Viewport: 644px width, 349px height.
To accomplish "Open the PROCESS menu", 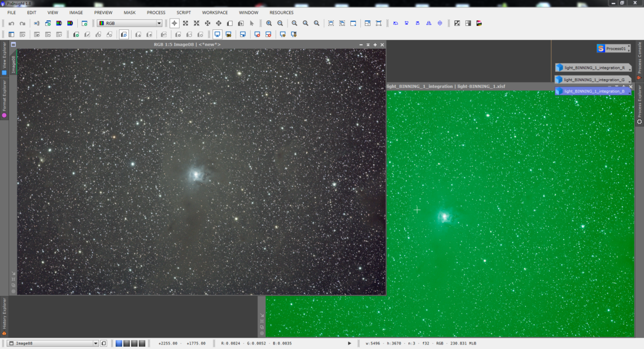I will [156, 12].
